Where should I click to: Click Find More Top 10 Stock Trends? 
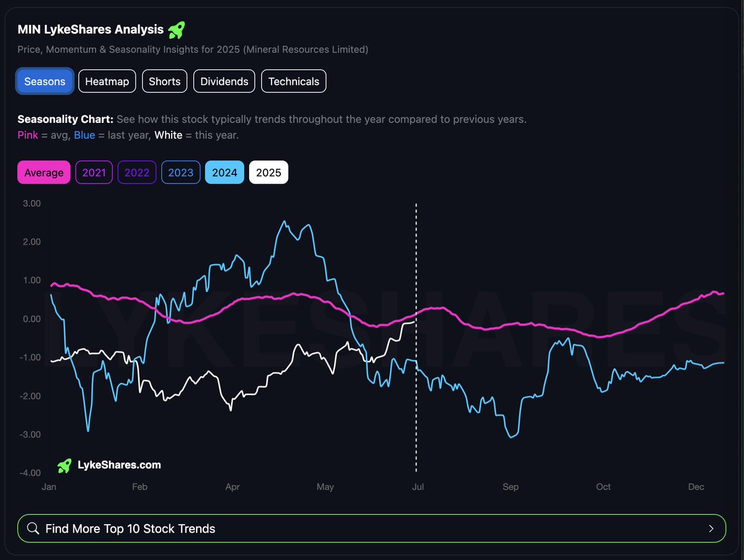pos(371,529)
